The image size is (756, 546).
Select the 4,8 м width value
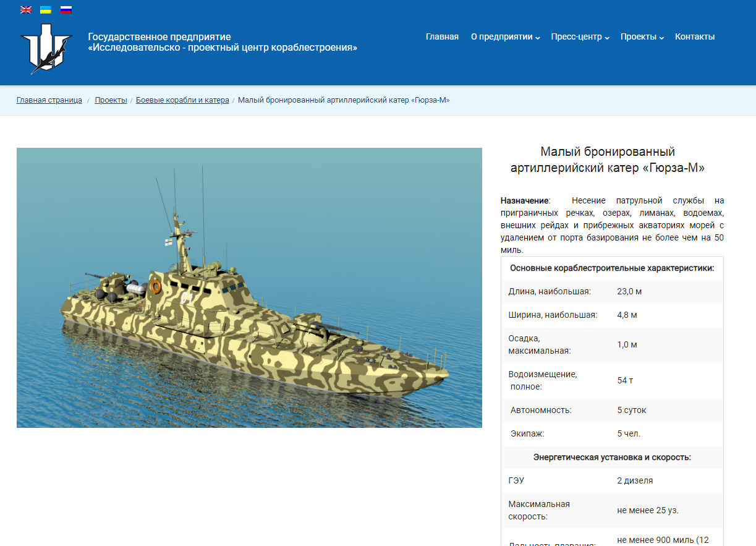627,315
